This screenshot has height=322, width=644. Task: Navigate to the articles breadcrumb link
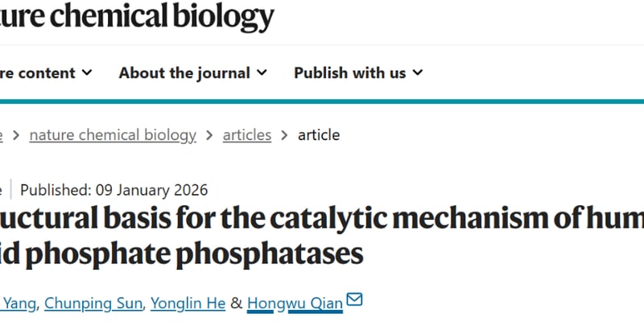coord(247,135)
